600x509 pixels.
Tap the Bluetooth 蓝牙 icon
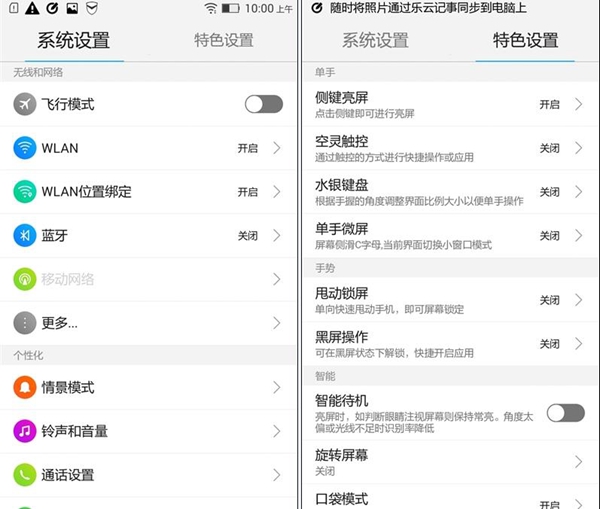25,235
